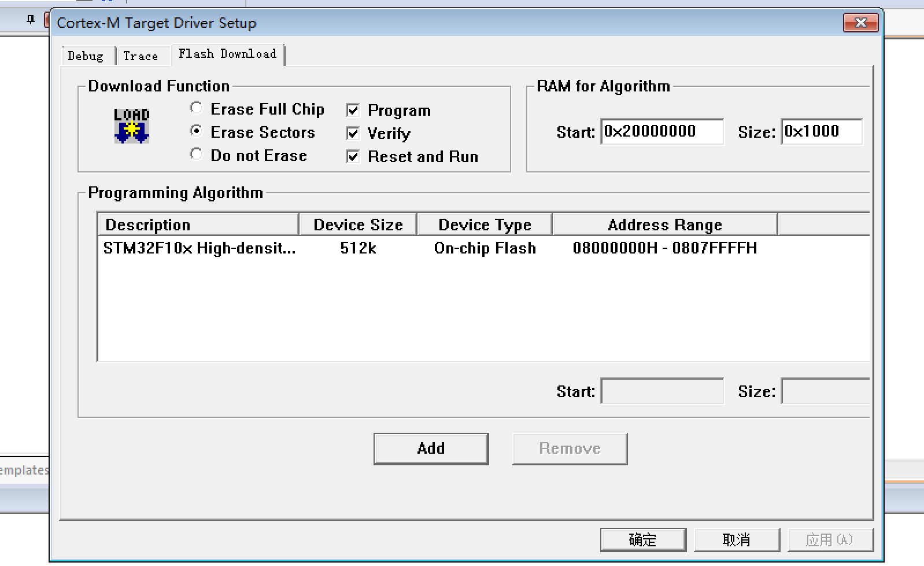The width and height of the screenshot is (924, 566).
Task: Click the Address Range column header
Action: (664, 225)
